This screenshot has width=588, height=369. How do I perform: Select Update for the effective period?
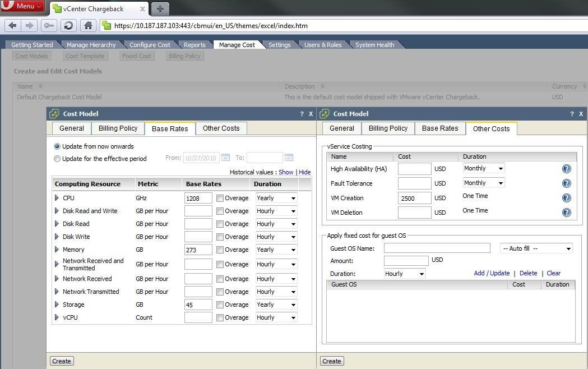[x=57, y=159]
